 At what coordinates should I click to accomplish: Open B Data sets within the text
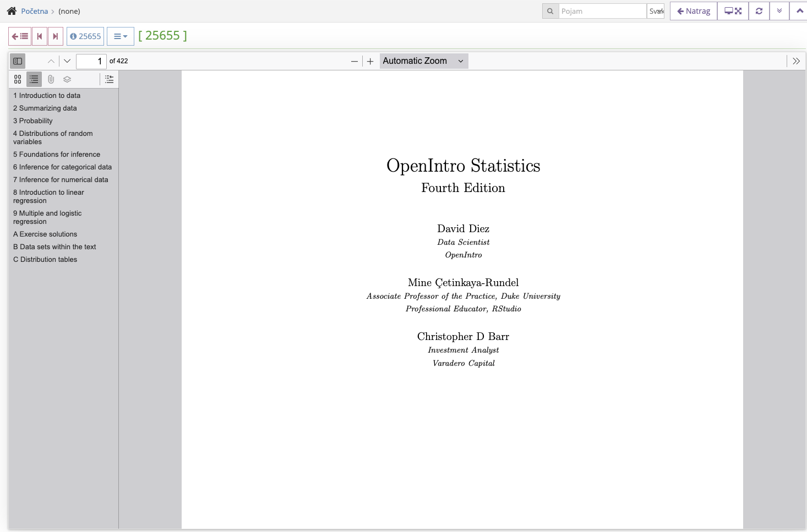click(54, 247)
